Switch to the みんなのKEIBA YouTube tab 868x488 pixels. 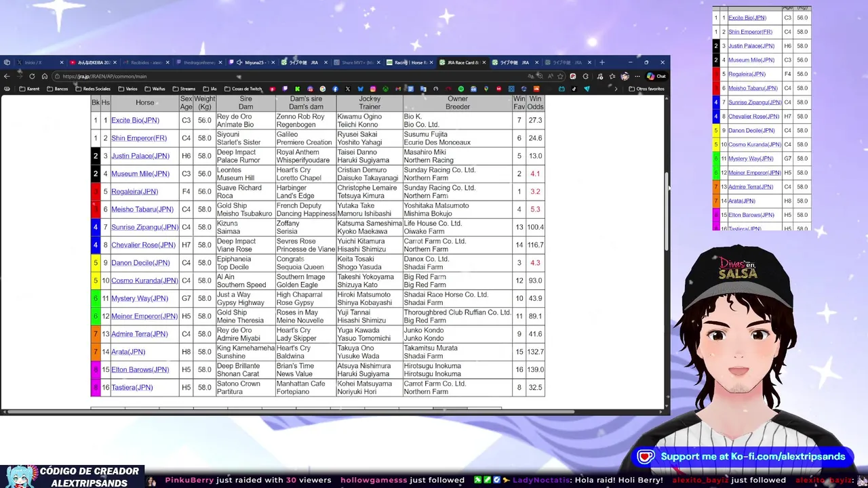tap(94, 62)
